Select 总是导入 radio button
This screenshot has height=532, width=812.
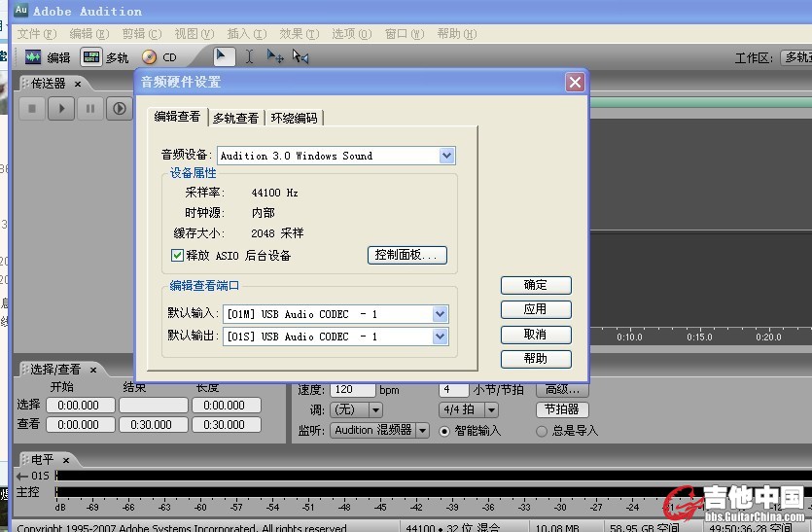[542, 431]
